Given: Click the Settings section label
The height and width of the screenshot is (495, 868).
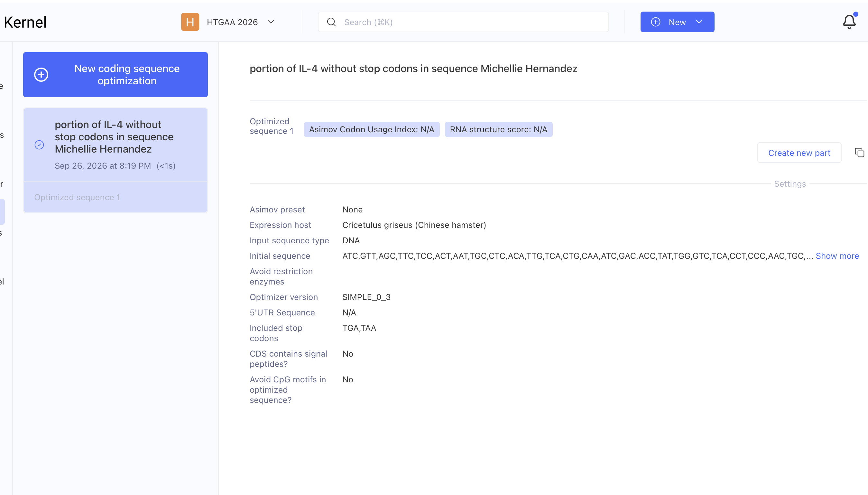Looking at the screenshot, I should click(x=790, y=184).
